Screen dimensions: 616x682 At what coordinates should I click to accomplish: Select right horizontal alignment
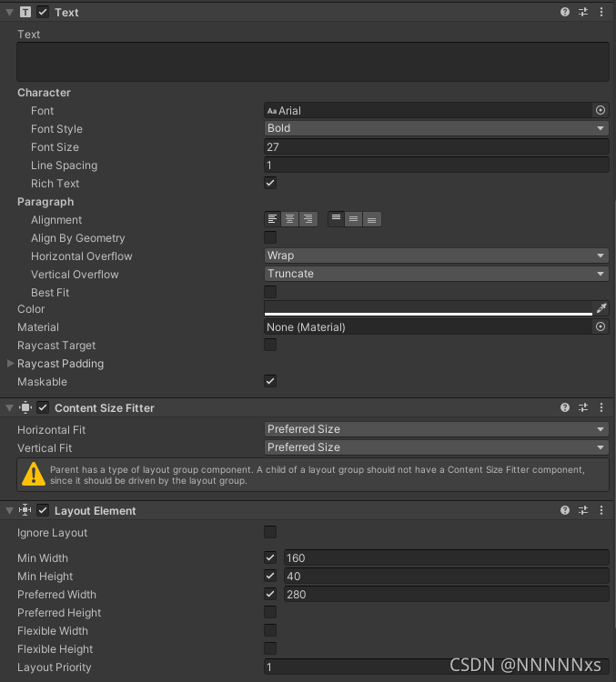pyautogui.click(x=308, y=219)
